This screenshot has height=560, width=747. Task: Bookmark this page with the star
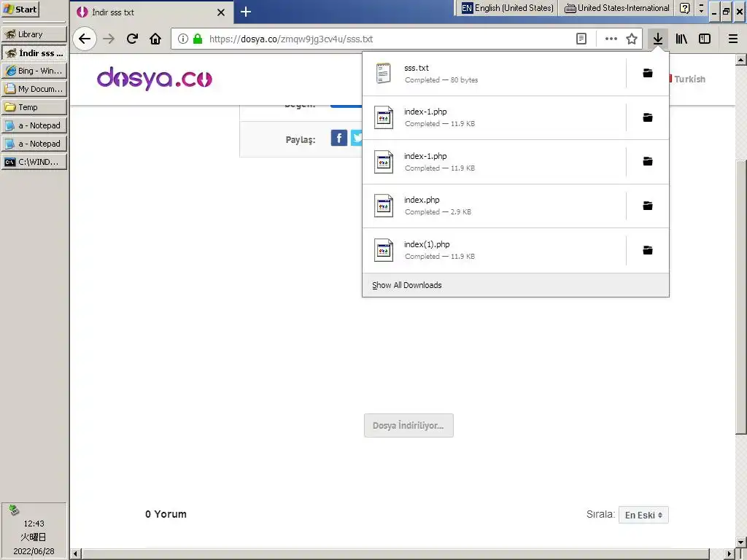coord(632,39)
